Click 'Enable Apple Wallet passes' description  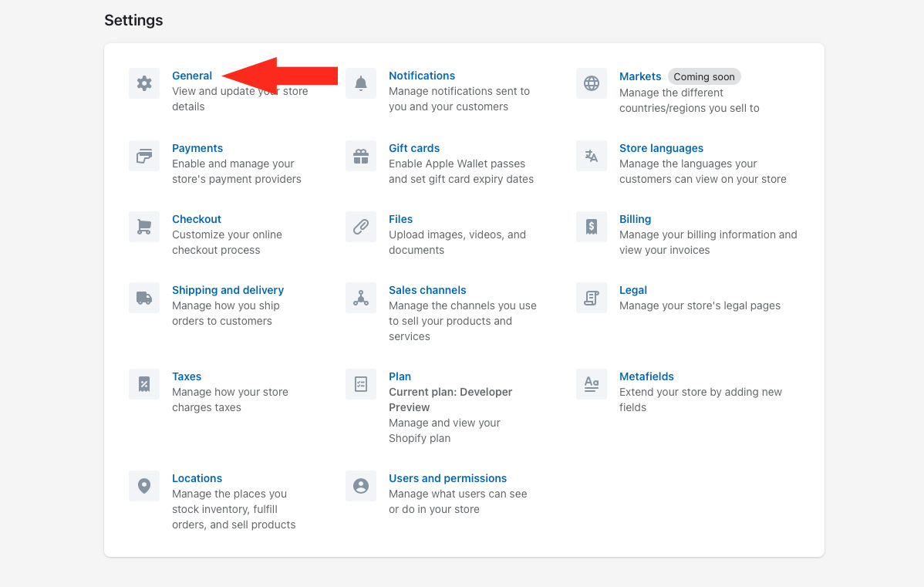[x=460, y=171]
